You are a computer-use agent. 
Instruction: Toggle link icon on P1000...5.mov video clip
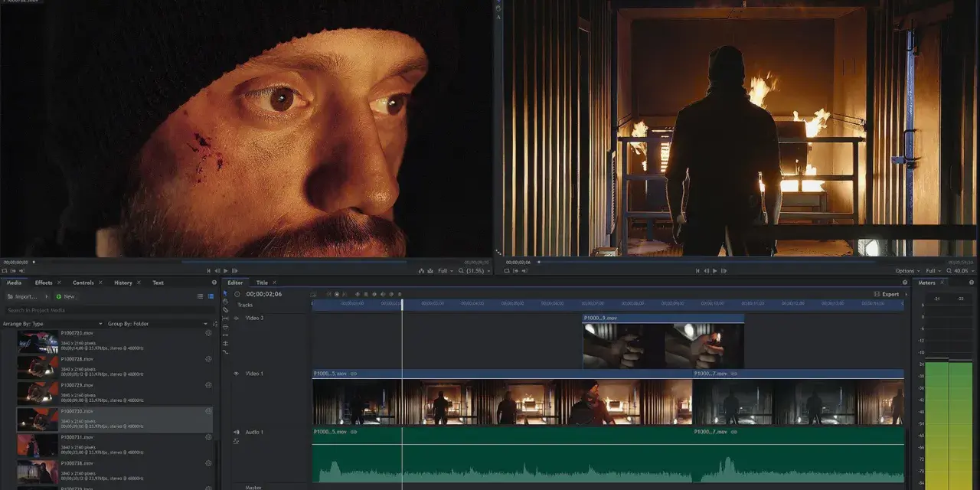(354, 374)
